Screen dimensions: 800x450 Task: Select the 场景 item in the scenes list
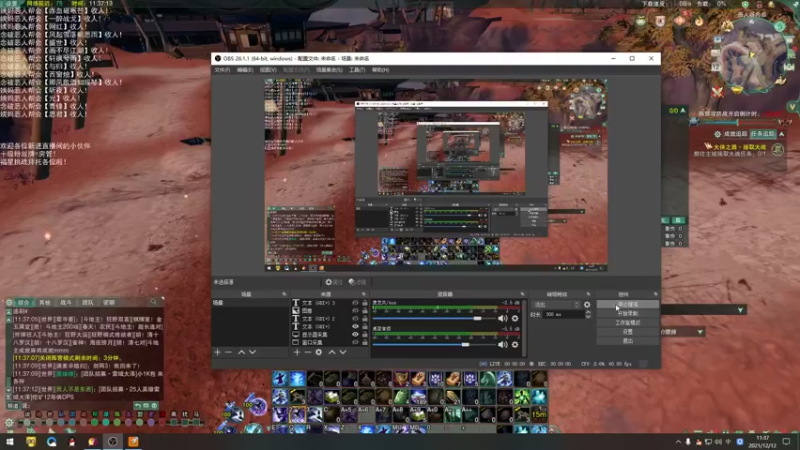[x=250, y=303]
